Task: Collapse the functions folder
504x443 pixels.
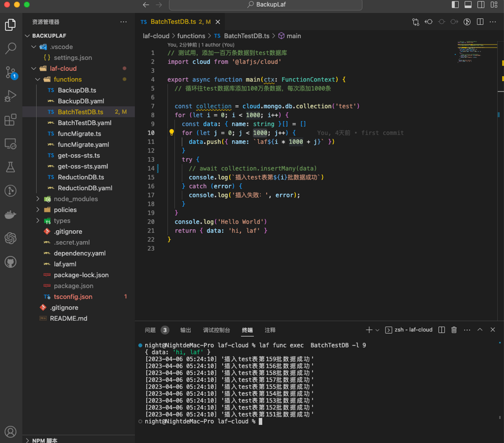Action: pyautogui.click(x=68, y=79)
